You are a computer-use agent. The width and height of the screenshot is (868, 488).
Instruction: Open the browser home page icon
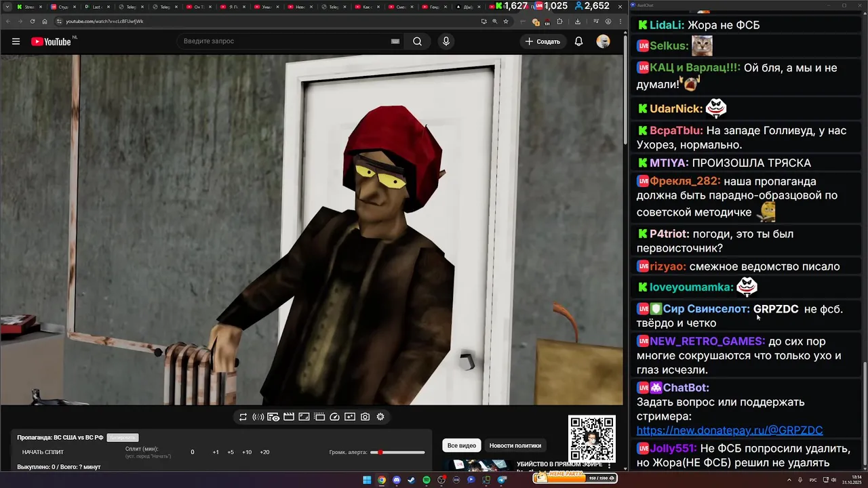coord(45,21)
